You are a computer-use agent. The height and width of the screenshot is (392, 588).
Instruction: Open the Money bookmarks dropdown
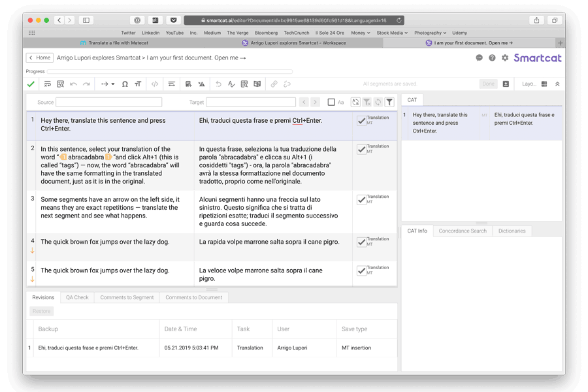361,33
